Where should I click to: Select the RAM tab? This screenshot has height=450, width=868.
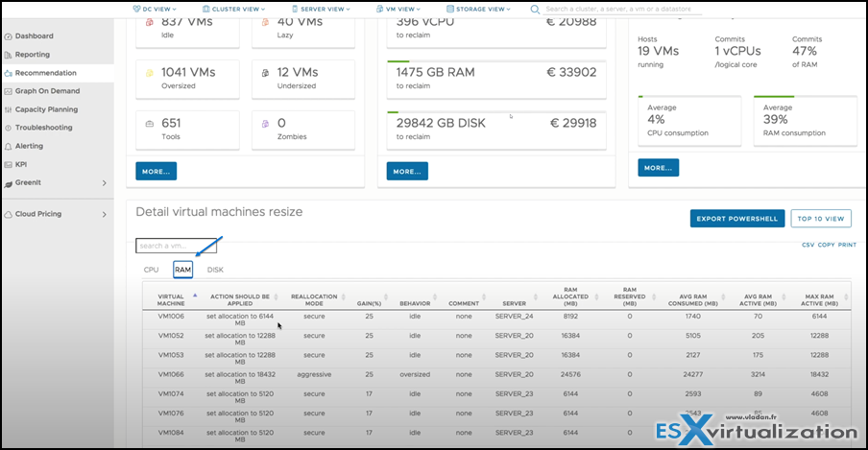(182, 270)
